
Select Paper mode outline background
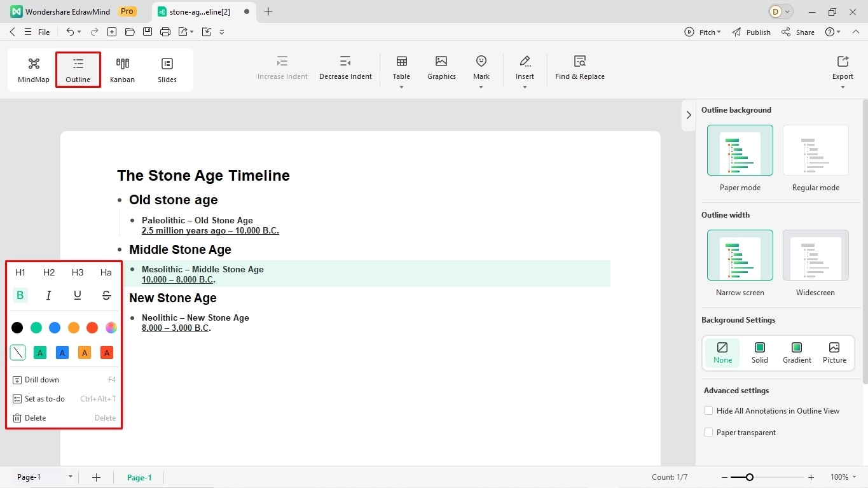click(x=740, y=150)
